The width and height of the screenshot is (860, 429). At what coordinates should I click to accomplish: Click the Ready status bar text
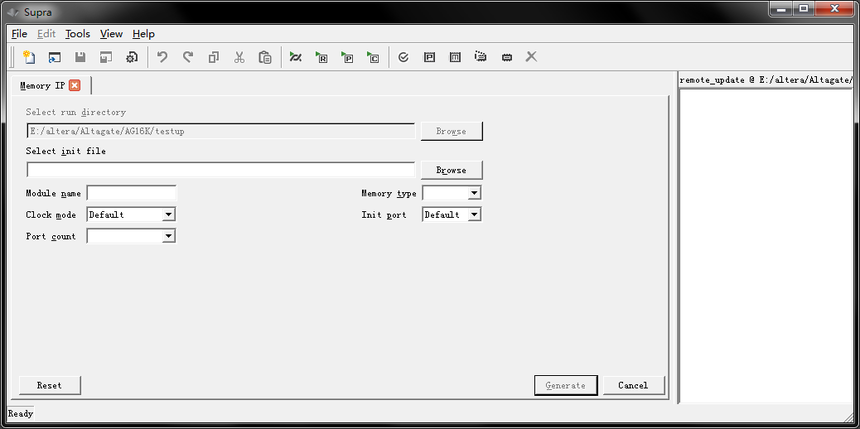pos(21,414)
